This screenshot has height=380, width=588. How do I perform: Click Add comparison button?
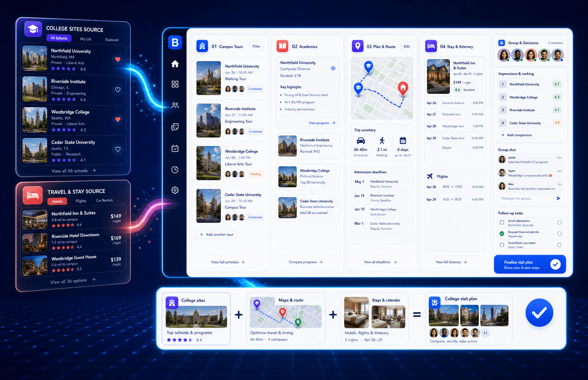(516, 135)
